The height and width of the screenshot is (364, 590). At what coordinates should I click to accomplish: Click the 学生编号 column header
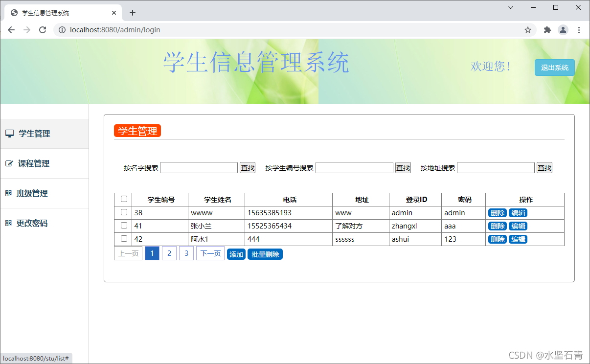[161, 200]
